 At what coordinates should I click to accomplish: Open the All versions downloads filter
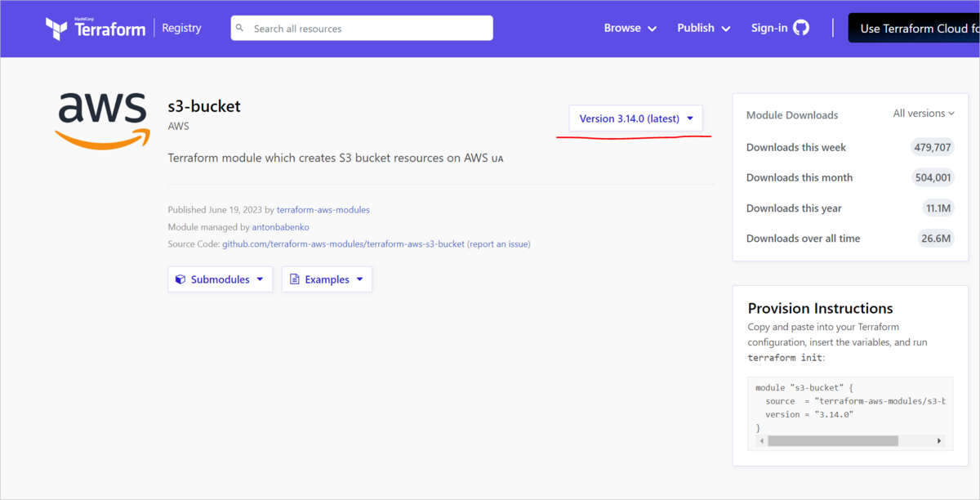coord(924,114)
